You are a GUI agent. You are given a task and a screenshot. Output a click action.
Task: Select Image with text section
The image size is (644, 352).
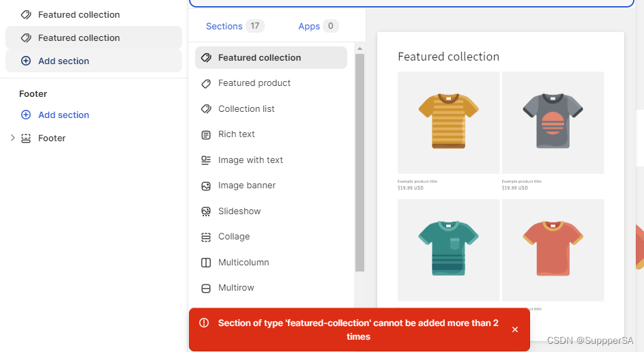pos(250,160)
